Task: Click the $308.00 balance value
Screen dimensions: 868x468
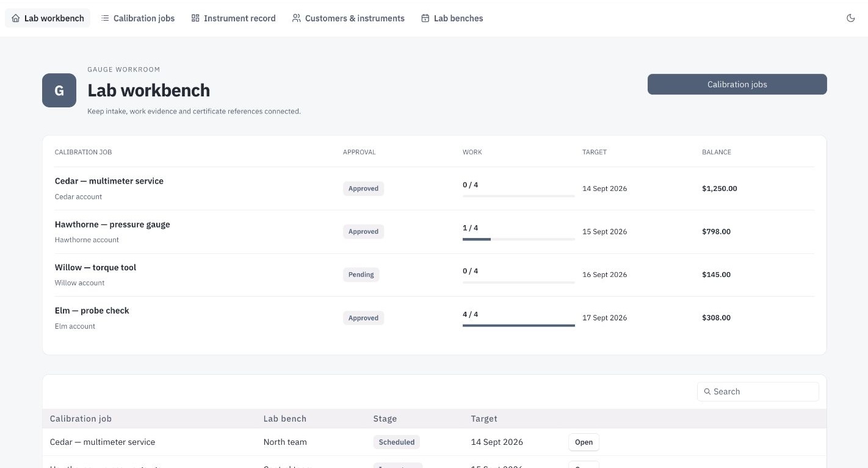Action: pos(717,318)
